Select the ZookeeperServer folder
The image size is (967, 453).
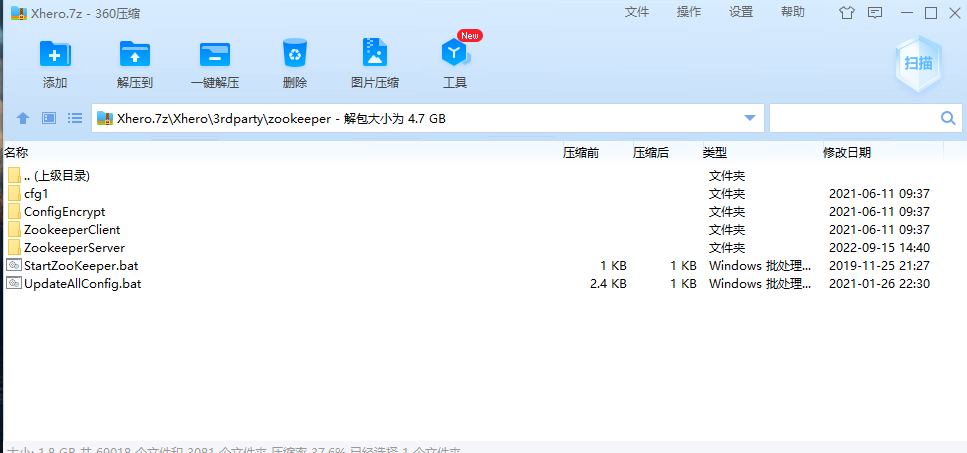(74, 248)
